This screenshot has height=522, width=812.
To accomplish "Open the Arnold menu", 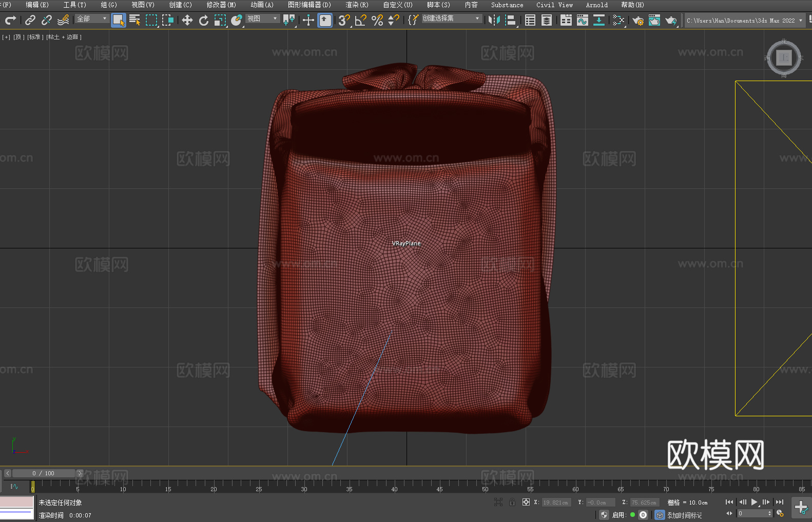I will [x=596, y=5].
